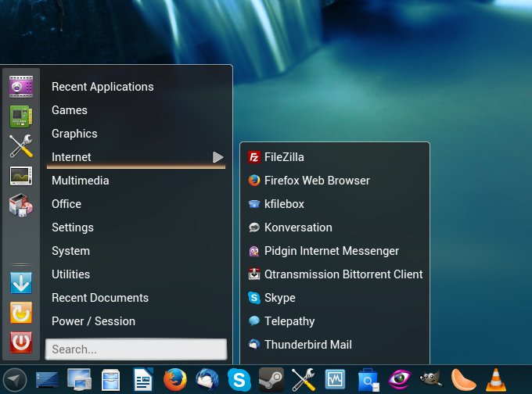This screenshot has height=394, width=532.
Task: Click the Qtransmission download icon
Action: 254,274
